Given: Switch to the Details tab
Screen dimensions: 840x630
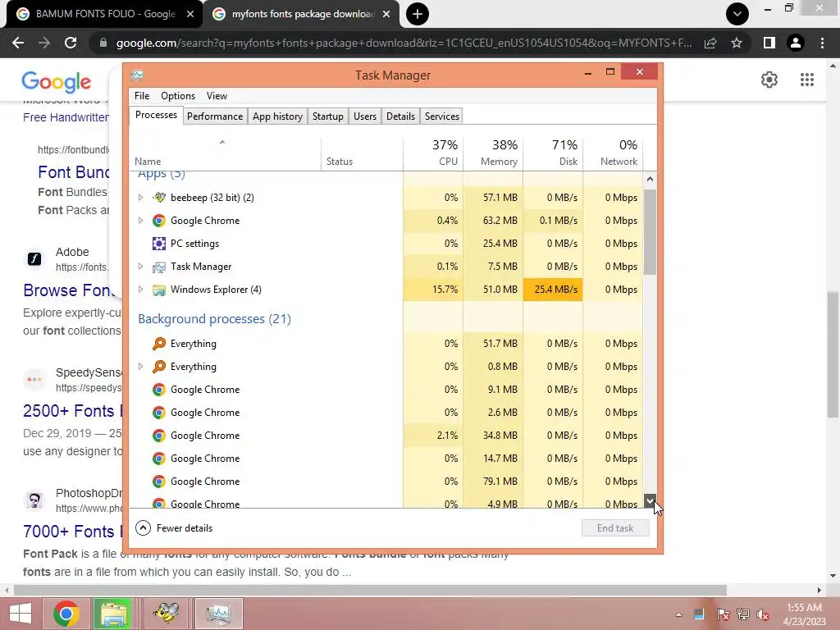Looking at the screenshot, I should pos(400,116).
